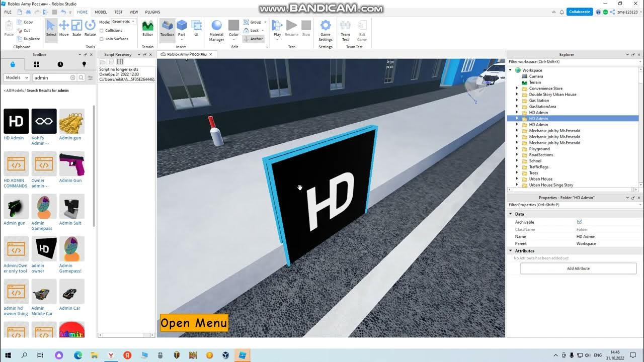Close the Roblox Army document tab
Image resolution: width=644 pixels, height=362 pixels.
(x=211, y=54)
